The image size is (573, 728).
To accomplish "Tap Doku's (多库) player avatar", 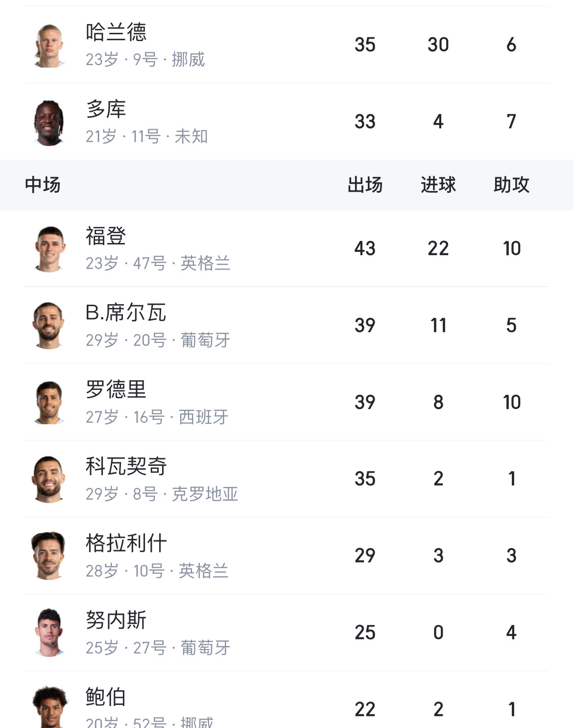I will coord(49,122).
